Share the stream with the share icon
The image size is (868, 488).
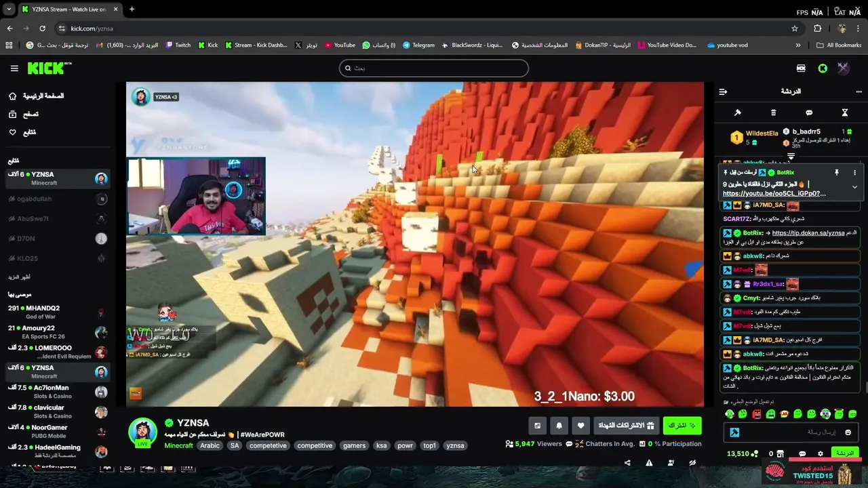[x=627, y=464]
